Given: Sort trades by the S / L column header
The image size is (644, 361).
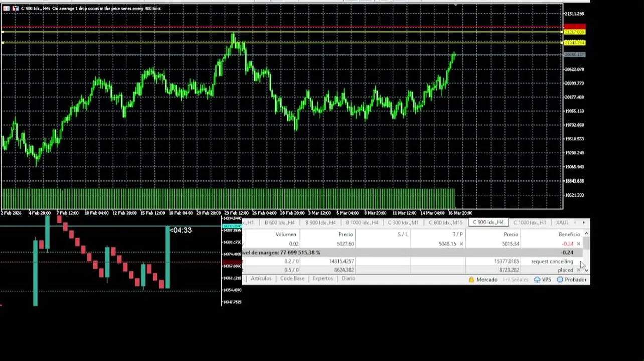Looking at the screenshot, I should pyautogui.click(x=402, y=235).
